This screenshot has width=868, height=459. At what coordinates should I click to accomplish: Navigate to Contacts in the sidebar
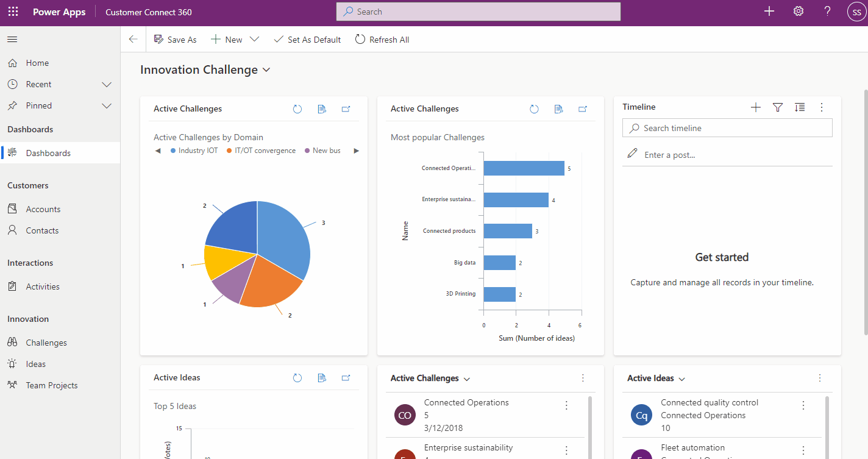point(41,230)
